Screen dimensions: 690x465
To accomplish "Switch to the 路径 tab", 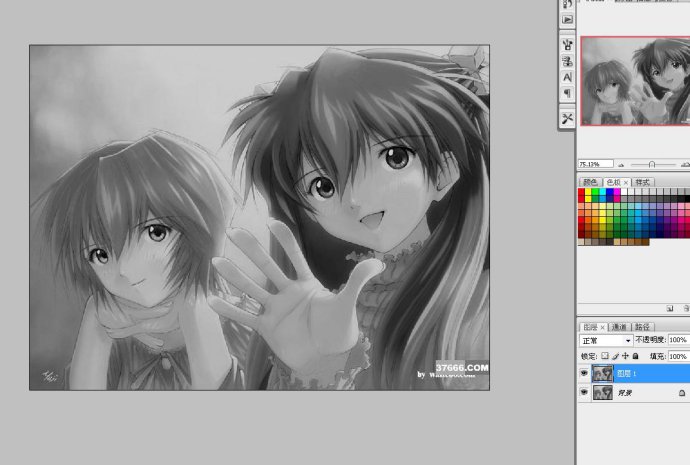I will pyautogui.click(x=642, y=327).
